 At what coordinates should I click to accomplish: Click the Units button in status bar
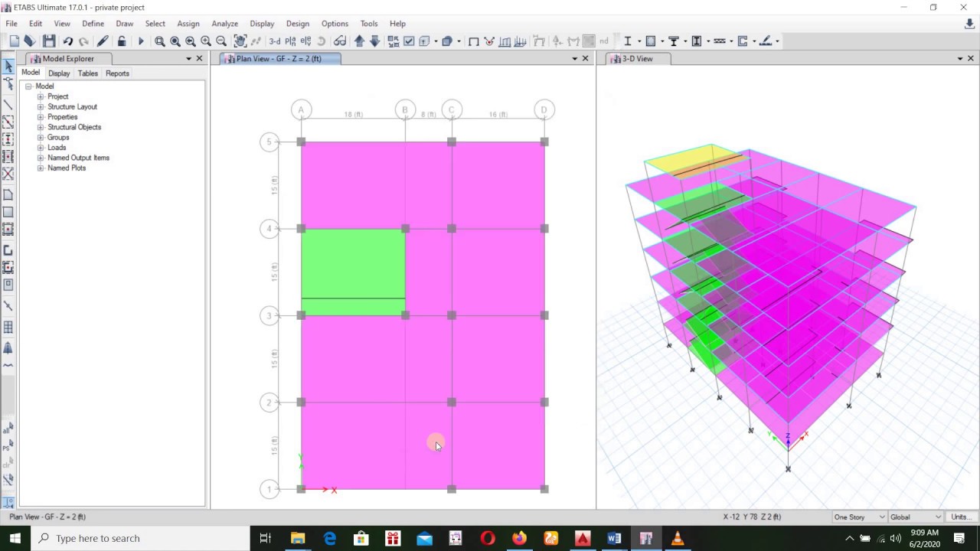point(961,517)
